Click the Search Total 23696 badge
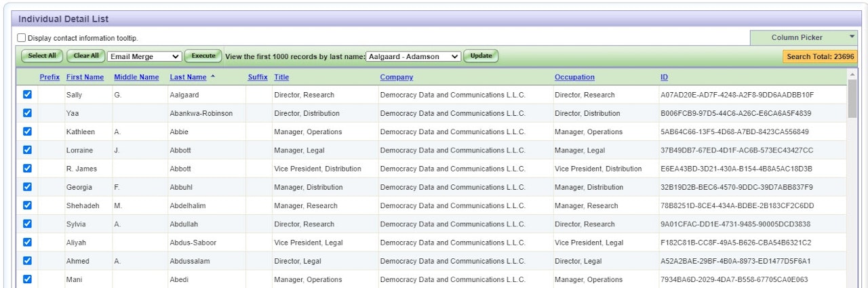868x288 pixels. click(x=820, y=56)
